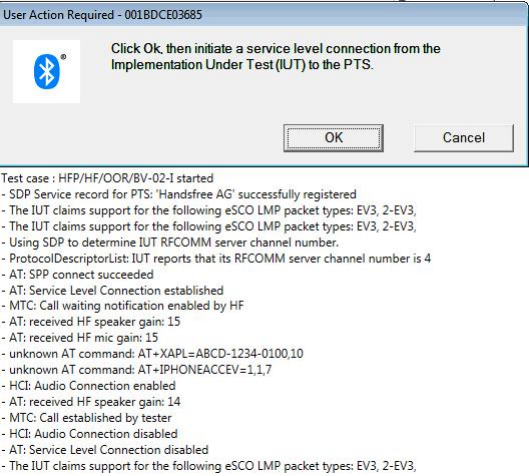Select the unknown AT command AT+IPHONEACCEV line

click(137, 370)
